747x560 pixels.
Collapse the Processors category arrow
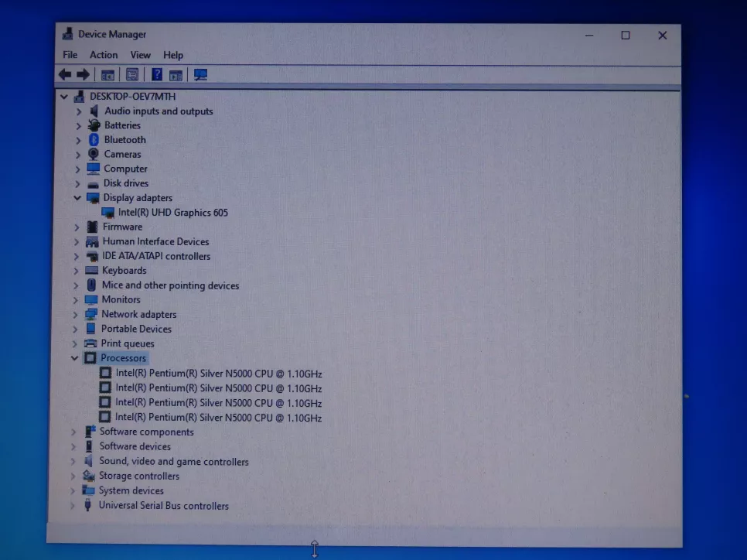pos(74,358)
